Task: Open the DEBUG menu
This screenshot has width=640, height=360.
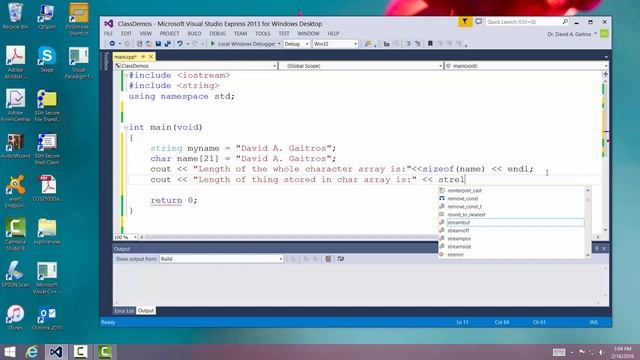Action: coord(218,33)
